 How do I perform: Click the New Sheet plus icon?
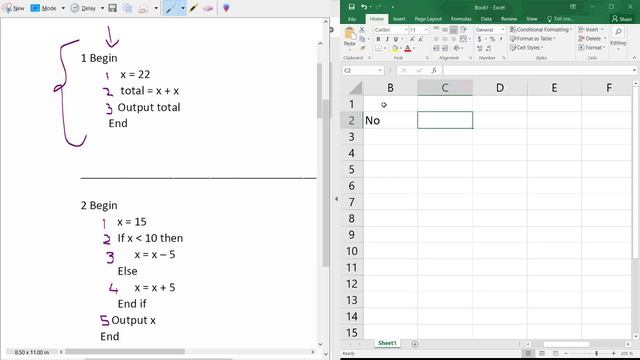coord(415,344)
